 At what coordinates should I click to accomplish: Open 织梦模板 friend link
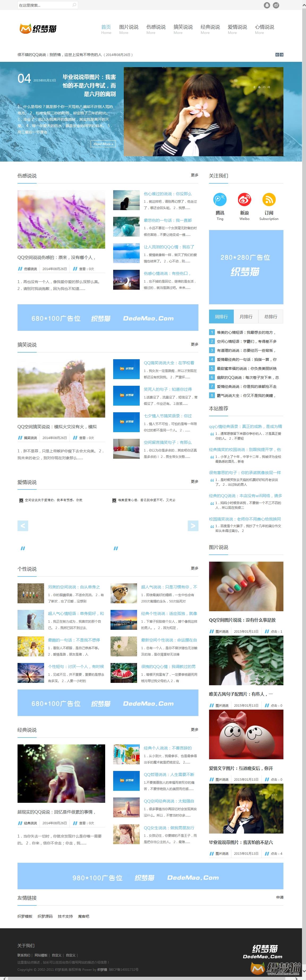(25, 917)
